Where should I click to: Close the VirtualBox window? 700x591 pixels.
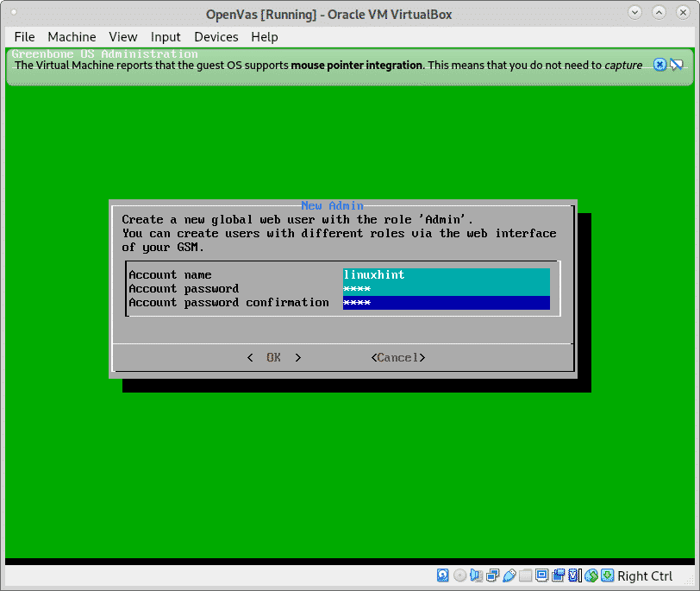coord(683,12)
